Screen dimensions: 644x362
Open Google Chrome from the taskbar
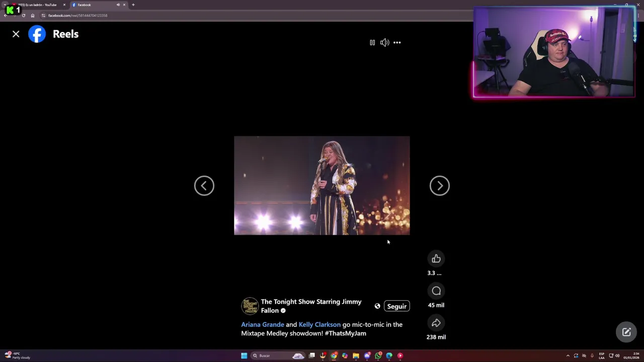pyautogui.click(x=334, y=356)
